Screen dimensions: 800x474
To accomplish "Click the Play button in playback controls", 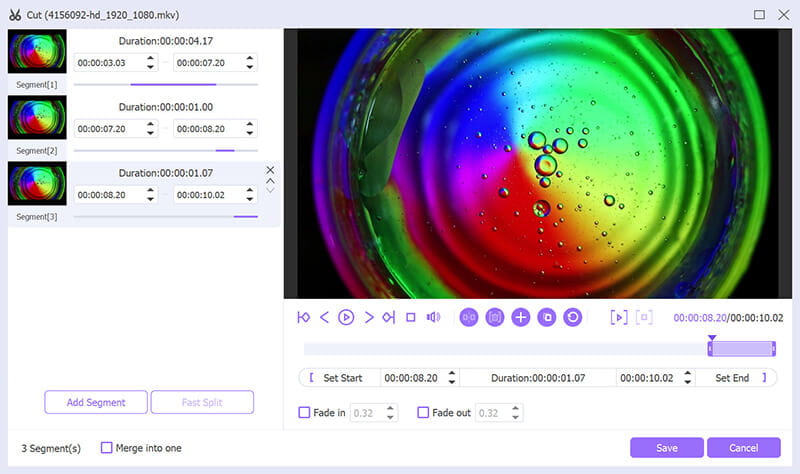I will click(x=346, y=317).
